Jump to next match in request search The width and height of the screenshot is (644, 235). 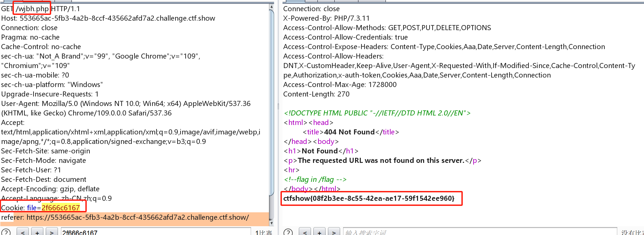[x=51, y=232]
